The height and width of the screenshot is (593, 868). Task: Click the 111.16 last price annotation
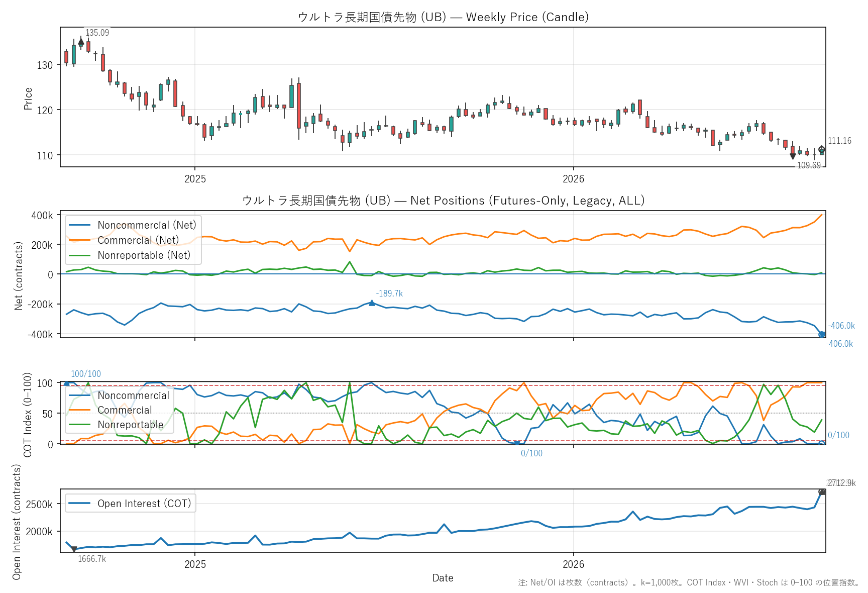(x=840, y=141)
